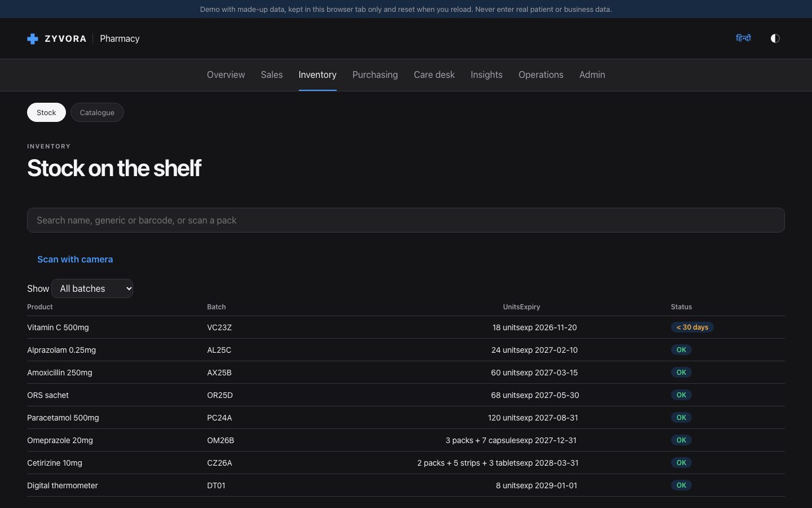Screen dimensions: 812x508
Task: Focus the product search field
Action: [x=406, y=220]
